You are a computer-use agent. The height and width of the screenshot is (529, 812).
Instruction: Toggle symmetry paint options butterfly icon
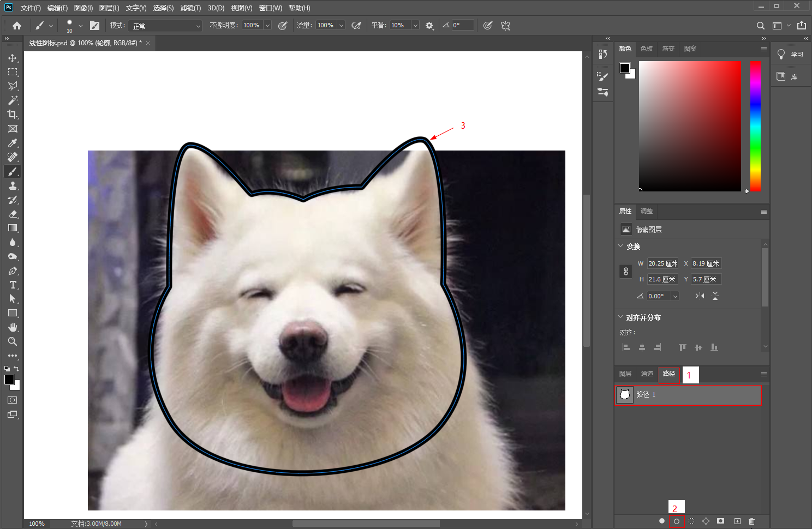(x=505, y=26)
